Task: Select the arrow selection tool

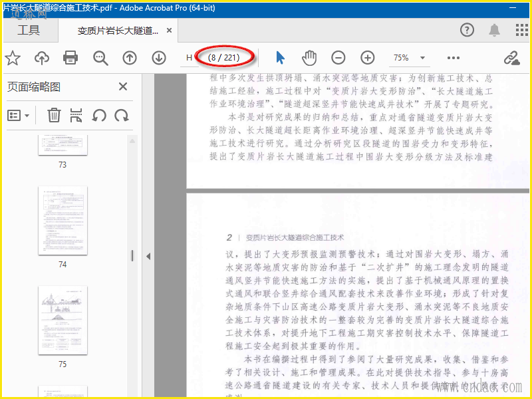Action: 280,58
